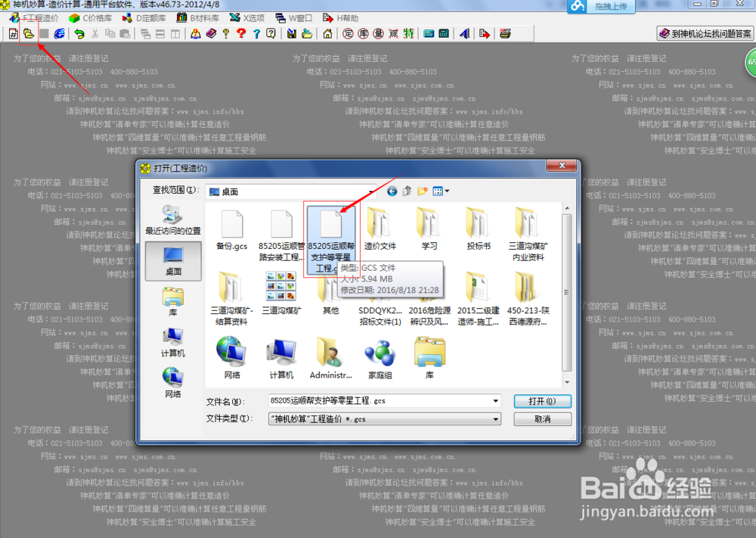
Task: Open the view menu icon in dialog
Action: point(441,191)
